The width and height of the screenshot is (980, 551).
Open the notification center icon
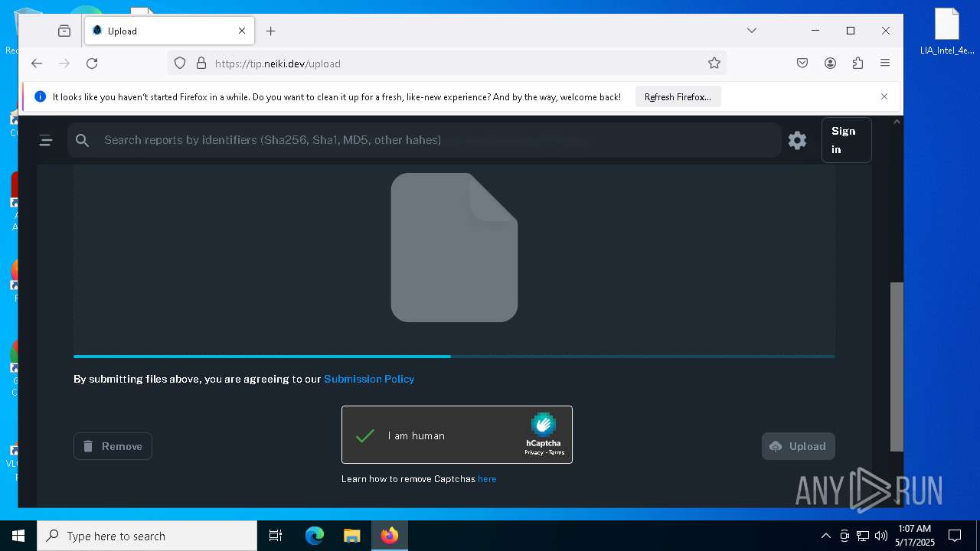click(x=955, y=536)
